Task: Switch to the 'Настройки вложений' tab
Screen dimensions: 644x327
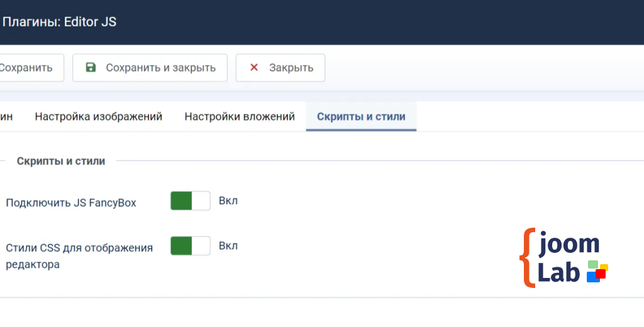Action: (240, 117)
